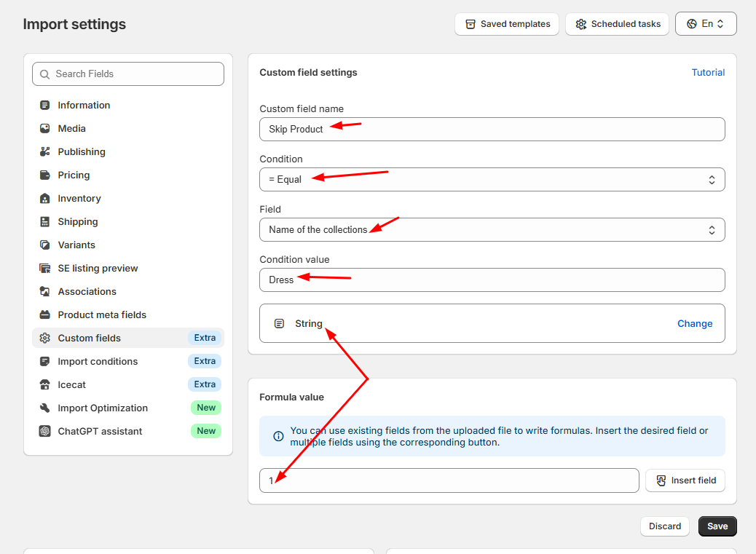The image size is (756, 554).
Task: Click the Insert field button
Action: (x=685, y=480)
